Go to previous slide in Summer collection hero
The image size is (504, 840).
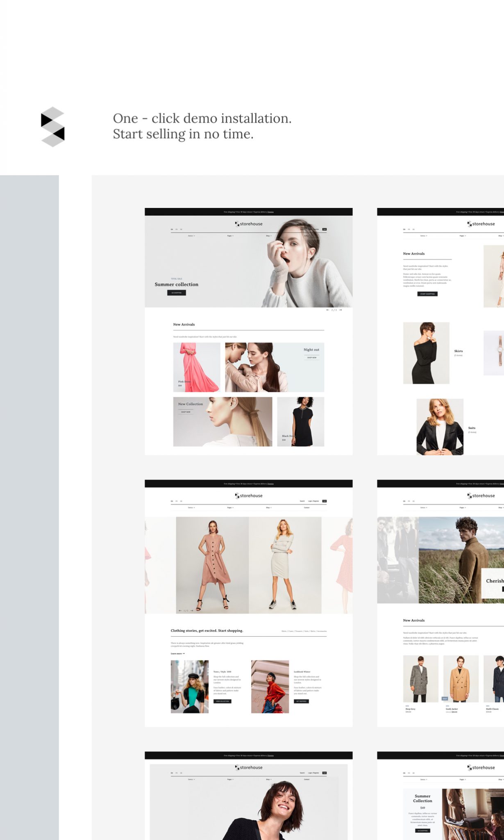(327, 310)
